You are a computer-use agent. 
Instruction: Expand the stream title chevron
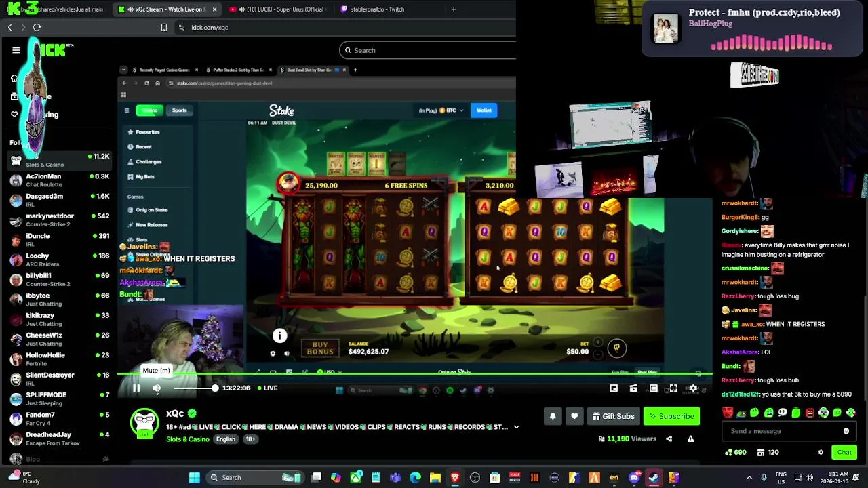(516, 427)
